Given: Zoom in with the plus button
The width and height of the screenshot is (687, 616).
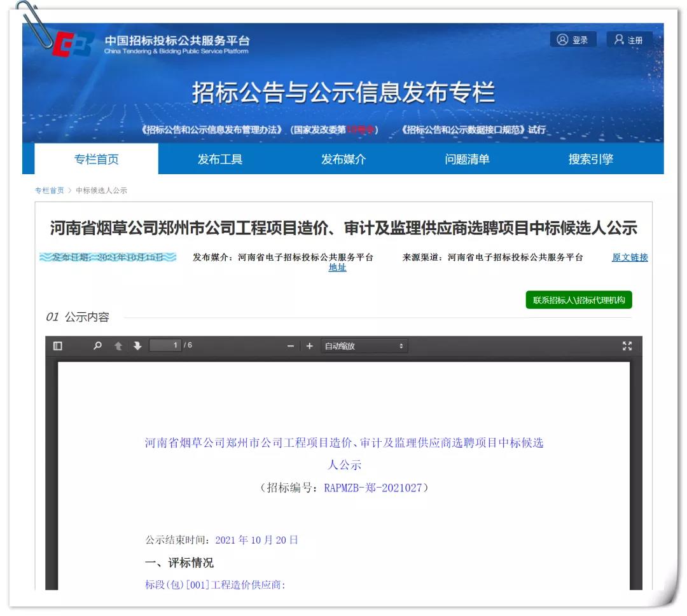Looking at the screenshot, I should (310, 346).
